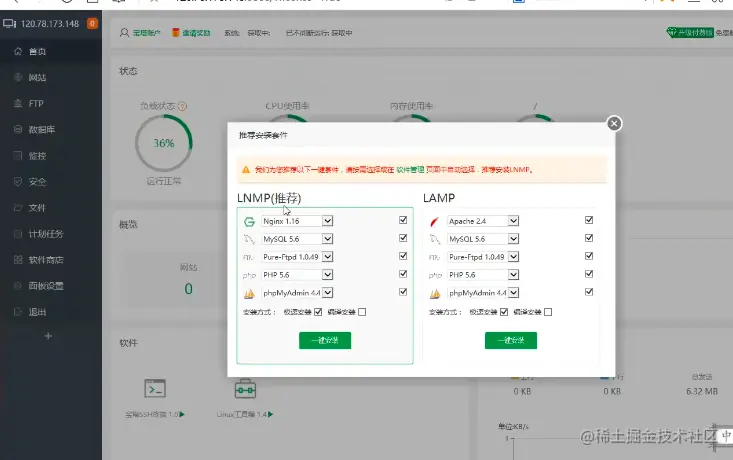Open the Apache 2.4 version dropdown
The height and width of the screenshot is (460, 733).
[x=483, y=221]
